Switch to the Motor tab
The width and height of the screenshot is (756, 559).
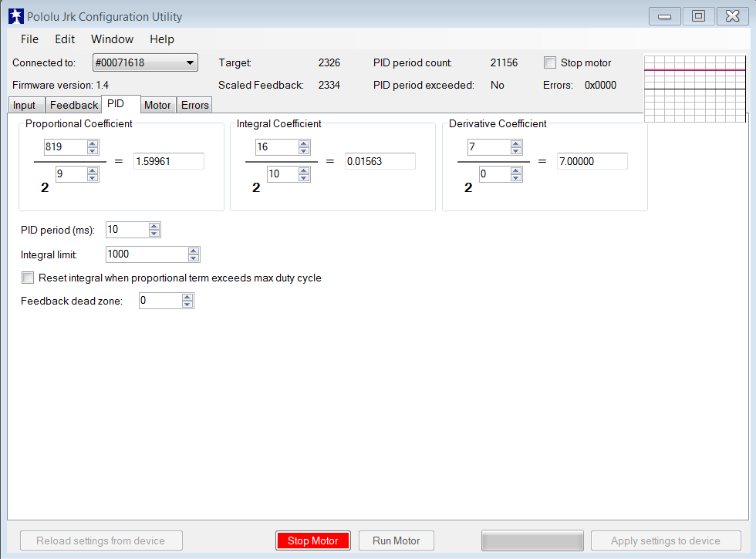[x=157, y=105]
